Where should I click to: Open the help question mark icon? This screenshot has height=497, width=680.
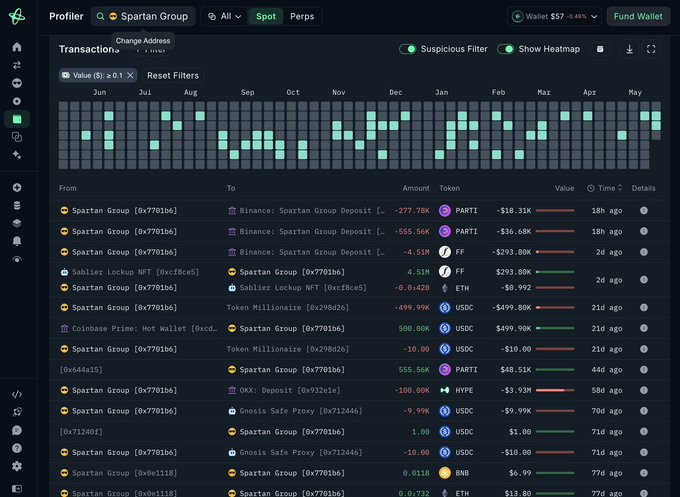[x=17, y=448]
